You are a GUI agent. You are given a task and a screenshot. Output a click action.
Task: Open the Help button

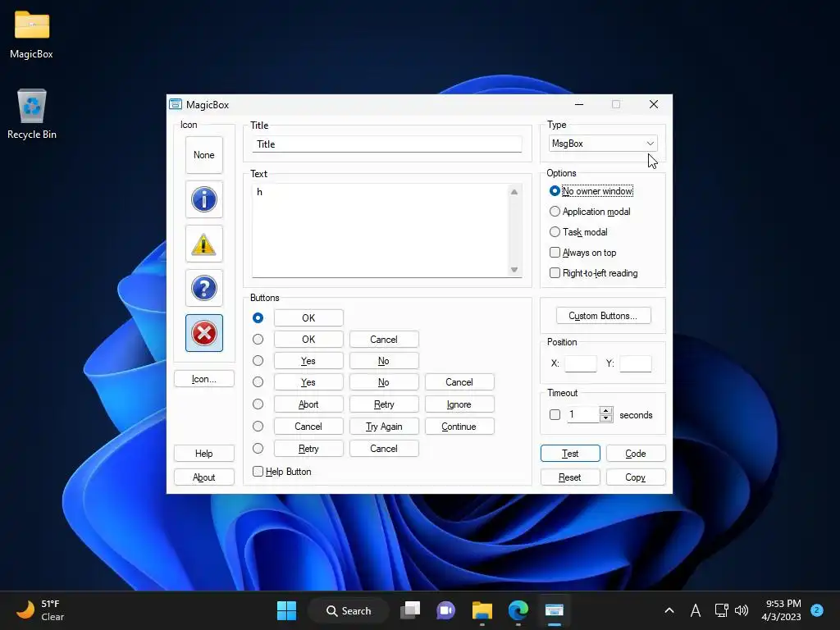(x=204, y=453)
